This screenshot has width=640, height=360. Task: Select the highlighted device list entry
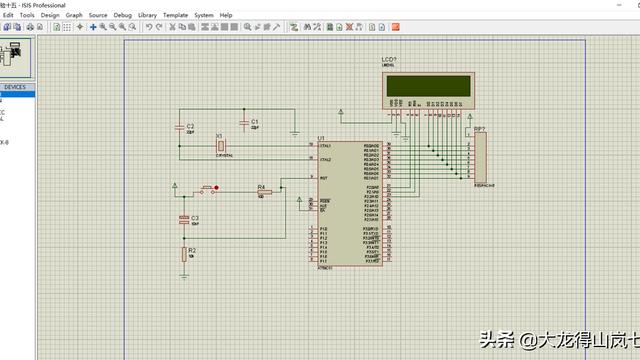tap(17, 94)
